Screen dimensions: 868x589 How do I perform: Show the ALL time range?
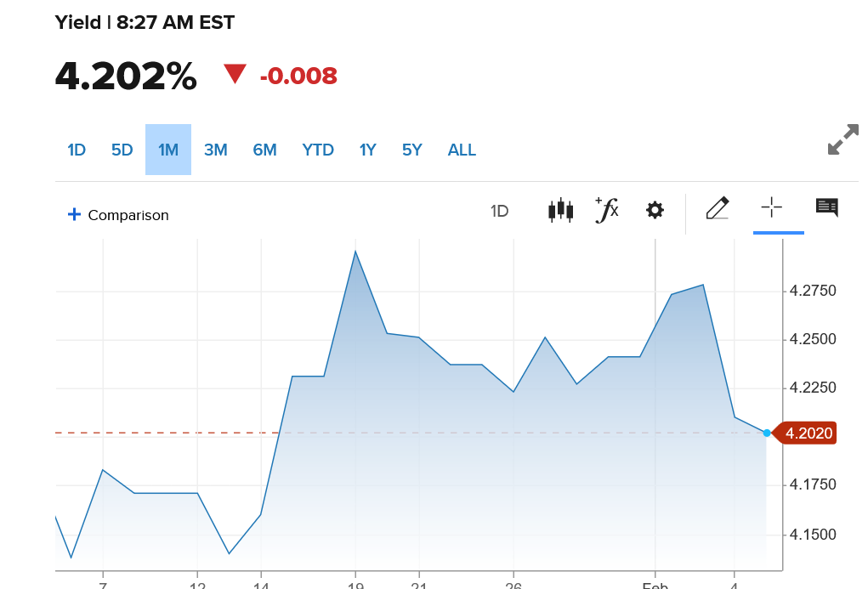point(462,150)
